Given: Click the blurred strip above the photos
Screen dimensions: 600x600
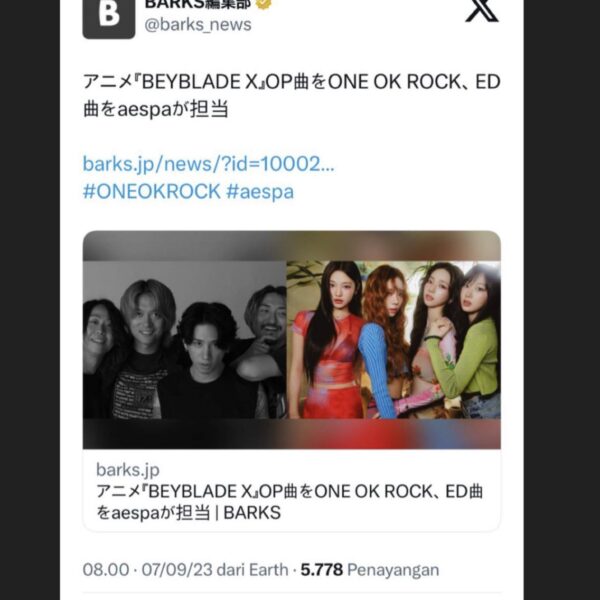Looking at the screenshot, I should click(292, 246).
